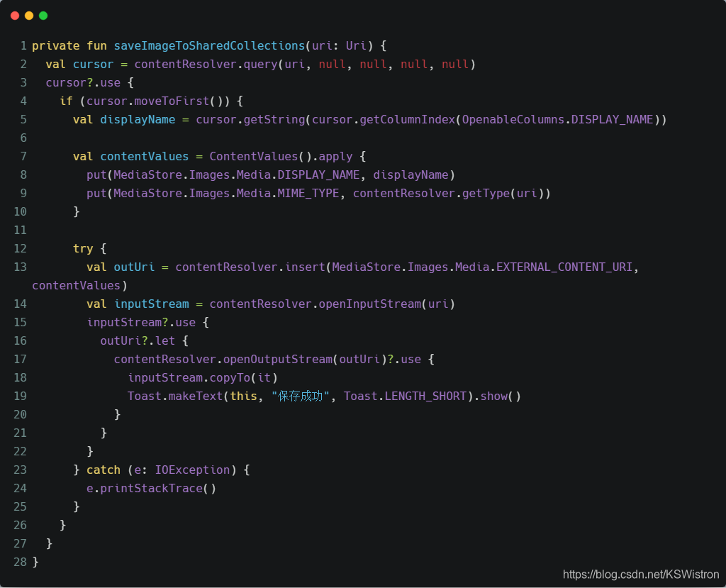Viewport: 726px width, 588px height.
Task: Click MIME_TYPE constant on line 9
Action: point(308,193)
